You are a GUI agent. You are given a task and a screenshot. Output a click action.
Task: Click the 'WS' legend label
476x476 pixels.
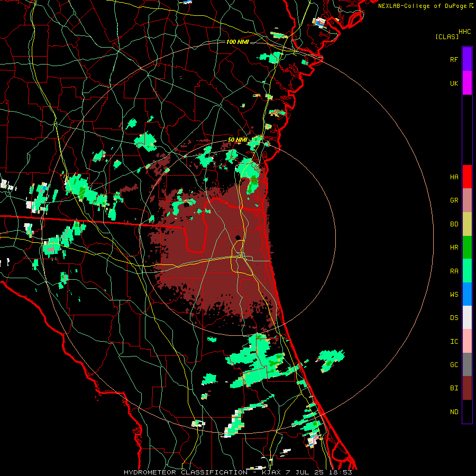pyautogui.click(x=454, y=294)
